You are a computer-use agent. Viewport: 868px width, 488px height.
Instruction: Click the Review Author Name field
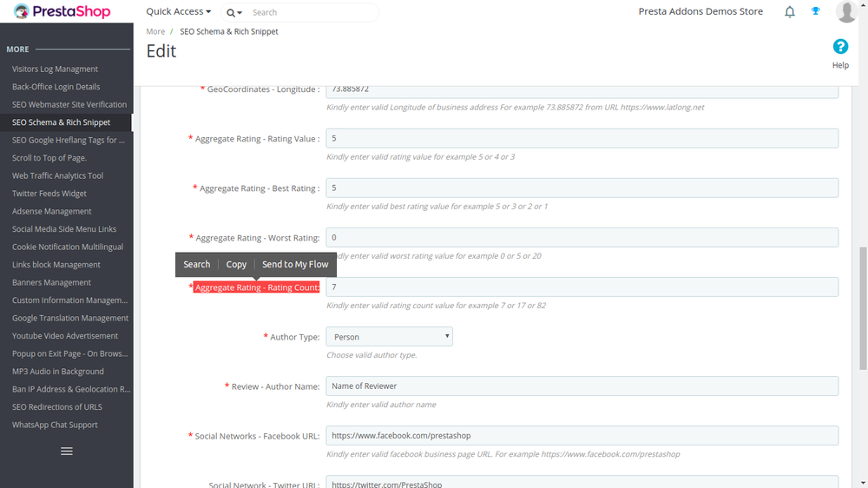[582, 386]
